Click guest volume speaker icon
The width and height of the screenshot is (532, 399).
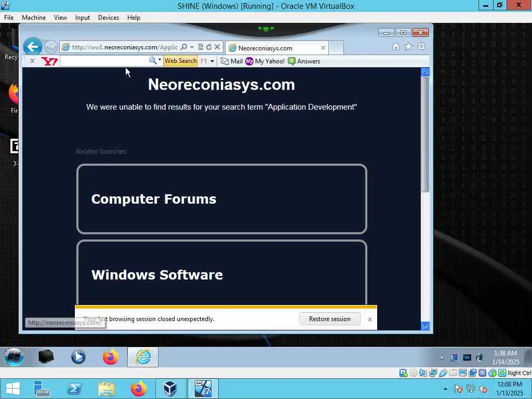coord(480,357)
